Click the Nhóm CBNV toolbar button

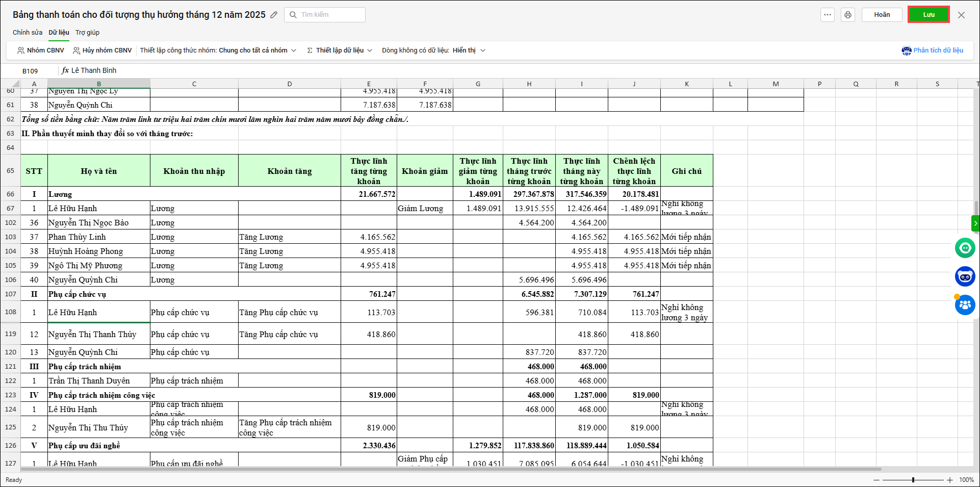tap(41, 50)
